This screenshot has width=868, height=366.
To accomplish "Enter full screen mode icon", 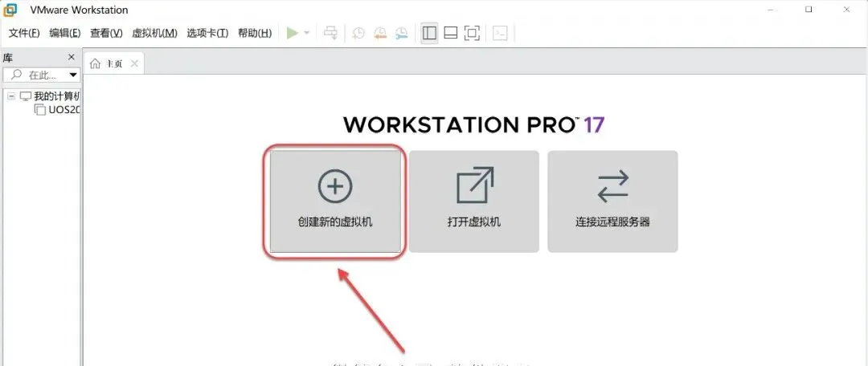I will pos(472,33).
